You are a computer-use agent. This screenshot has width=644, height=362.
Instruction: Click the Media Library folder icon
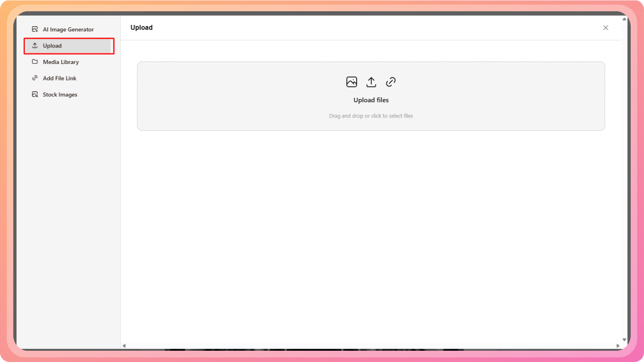[35, 62]
